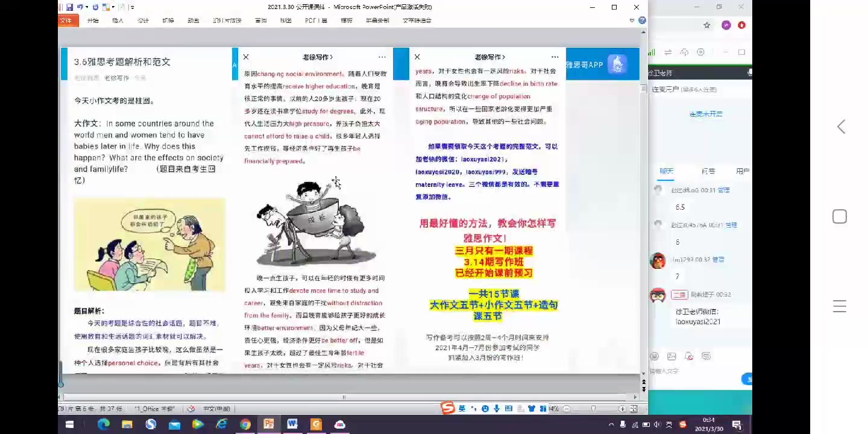
Task: Open the Windows Start menu
Action: (x=69, y=424)
